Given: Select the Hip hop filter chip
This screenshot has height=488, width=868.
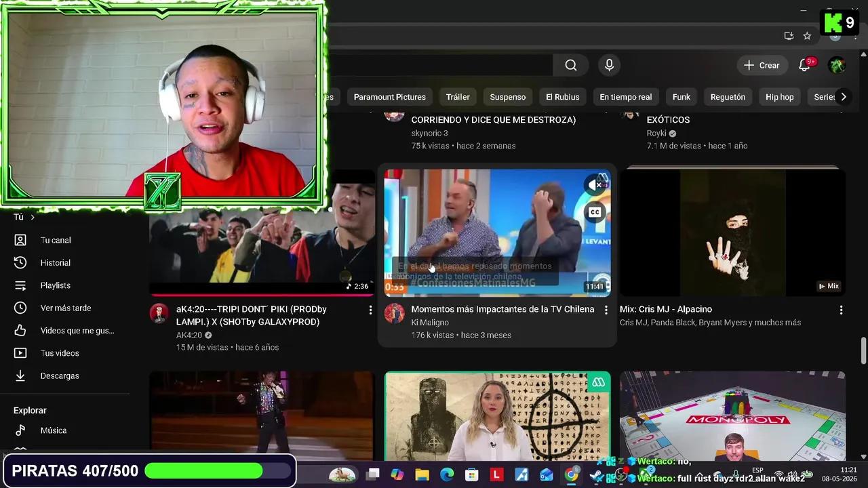Looking at the screenshot, I should coord(780,97).
